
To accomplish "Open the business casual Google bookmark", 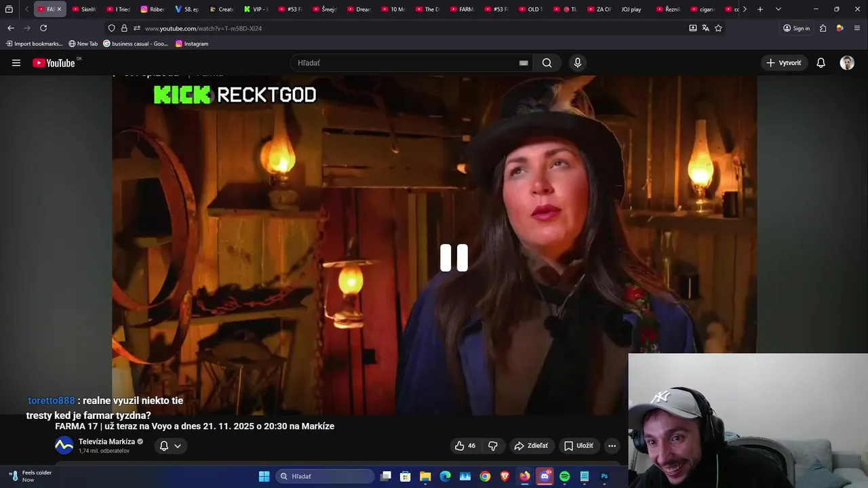I will [x=136, y=43].
